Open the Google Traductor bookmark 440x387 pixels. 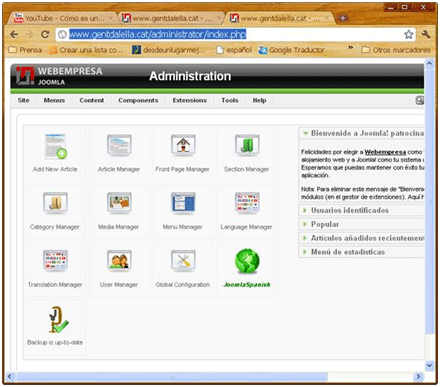click(291, 50)
